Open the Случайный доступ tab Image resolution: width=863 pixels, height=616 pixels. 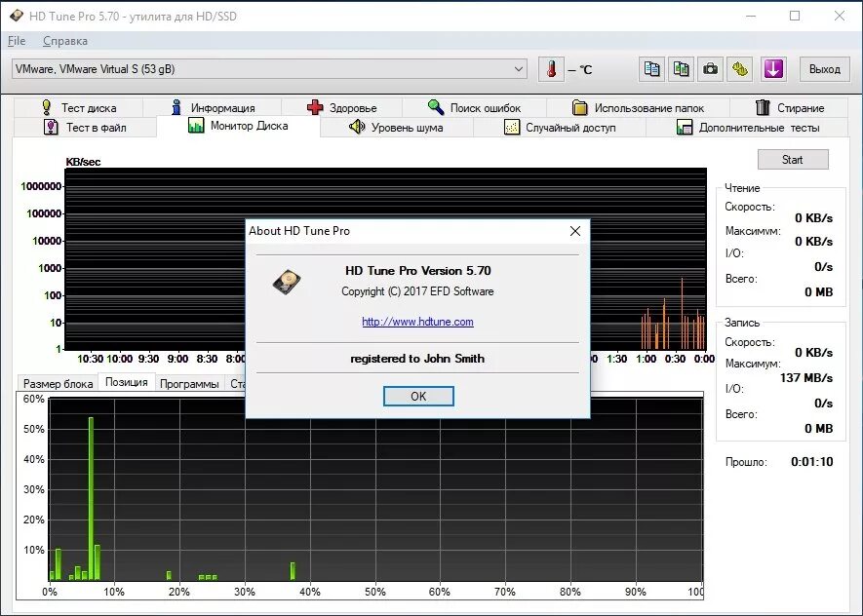coord(560,128)
